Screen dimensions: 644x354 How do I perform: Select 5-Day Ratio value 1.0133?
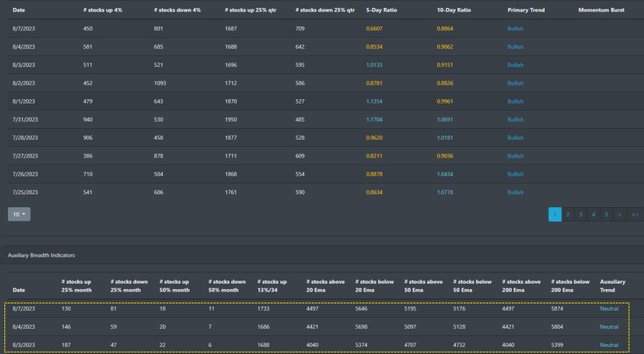(374, 65)
